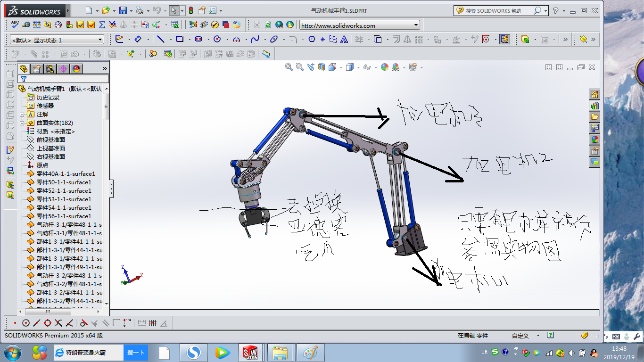Select the Circle sketch tool
Image resolution: width=644 pixels, height=362 pixels.
(x=217, y=40)
